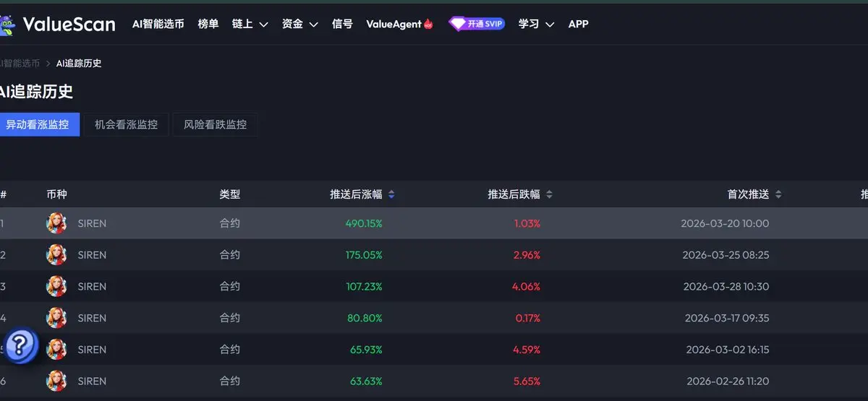Click the SIREN avatar in the 490.15% row
The width and height of the screenshot is (868, 401).
point(56,223)
